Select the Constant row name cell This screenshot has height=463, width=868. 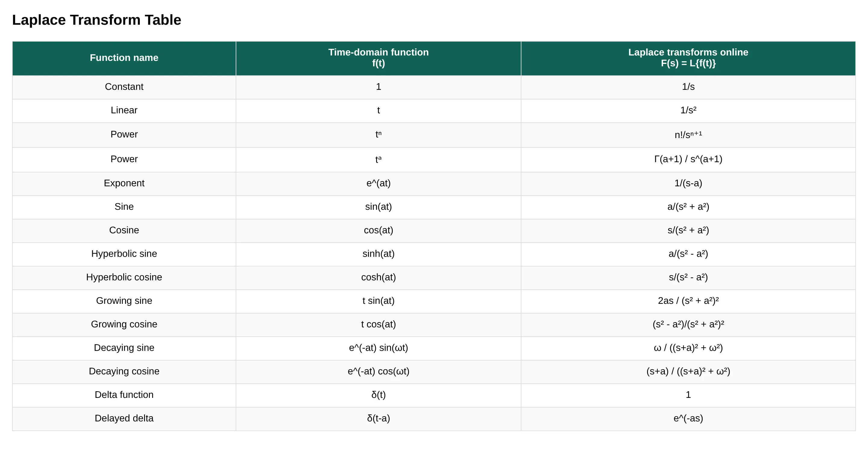coord(124,87)
